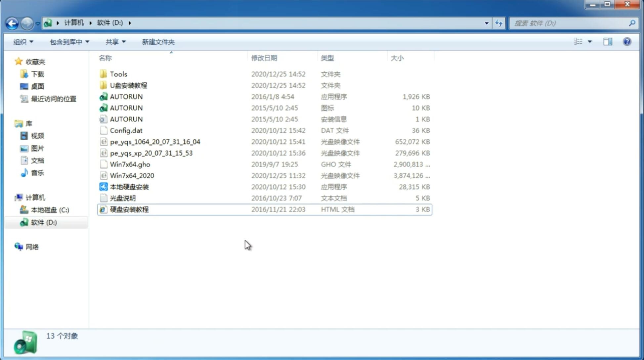Open 硬盘安装教程 HTML document

129,209
